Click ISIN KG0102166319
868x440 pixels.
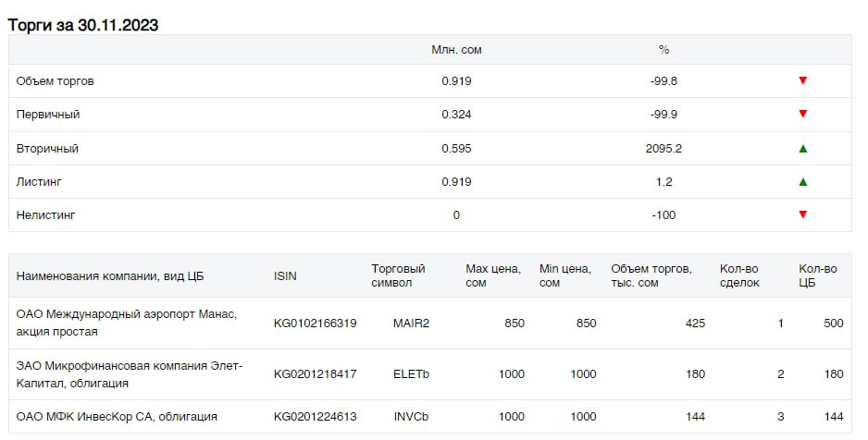pyautogui.click(x=315, y=324)
